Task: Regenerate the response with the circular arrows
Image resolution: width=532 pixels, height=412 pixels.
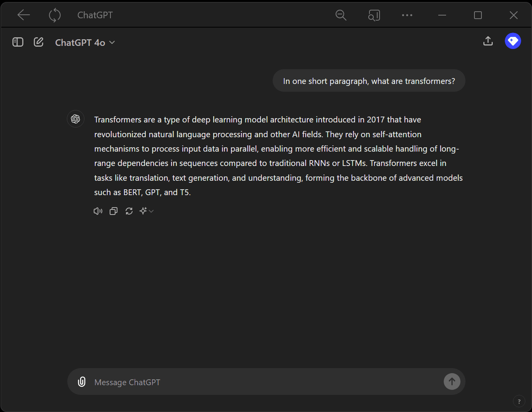Action: [x=129, y=211]
